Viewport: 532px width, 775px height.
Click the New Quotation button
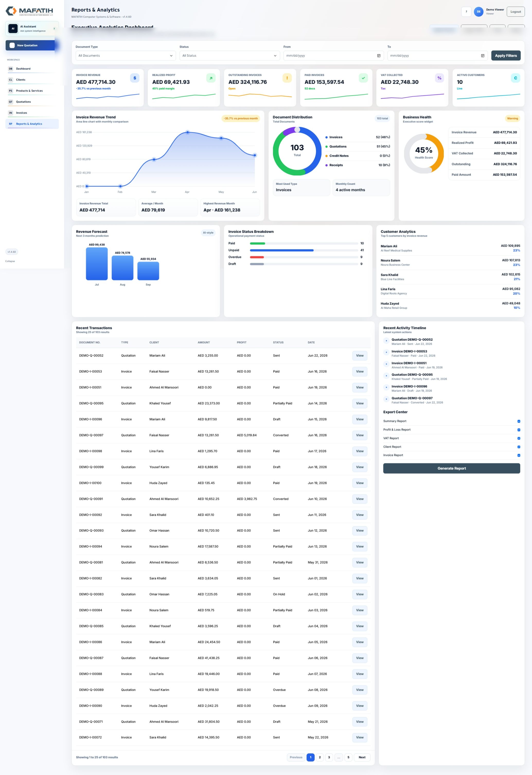coord(30,45)
